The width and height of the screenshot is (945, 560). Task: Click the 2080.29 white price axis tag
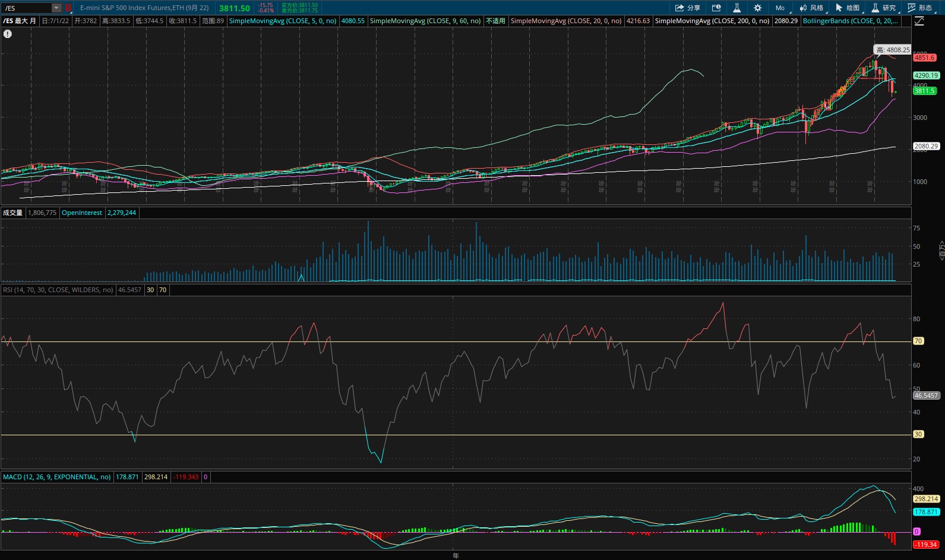pos(927,146)
